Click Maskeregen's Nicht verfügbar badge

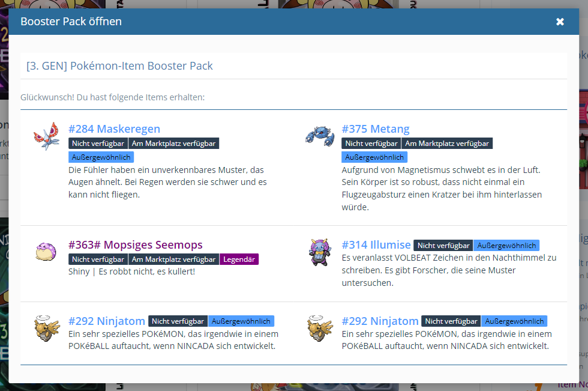click(98, 144)
